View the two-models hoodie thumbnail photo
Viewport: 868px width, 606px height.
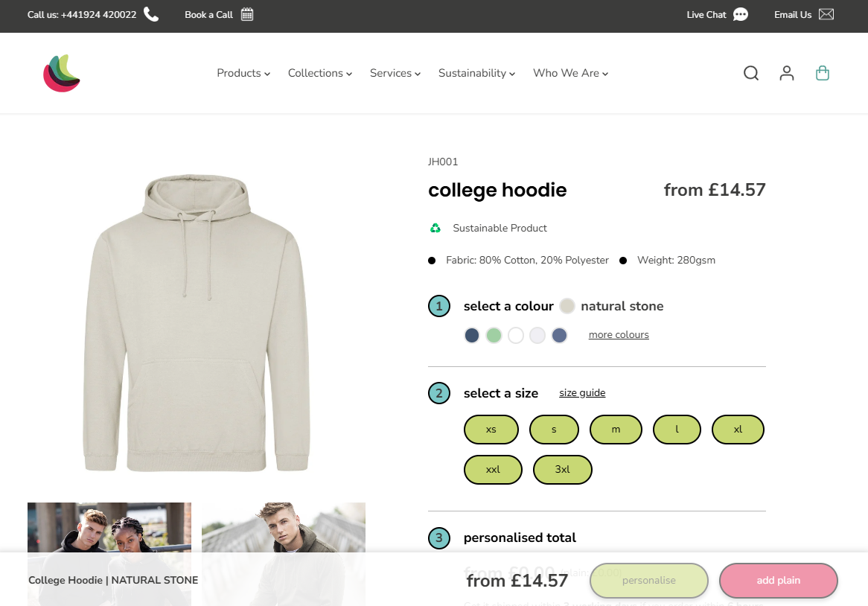pos(109,527)
